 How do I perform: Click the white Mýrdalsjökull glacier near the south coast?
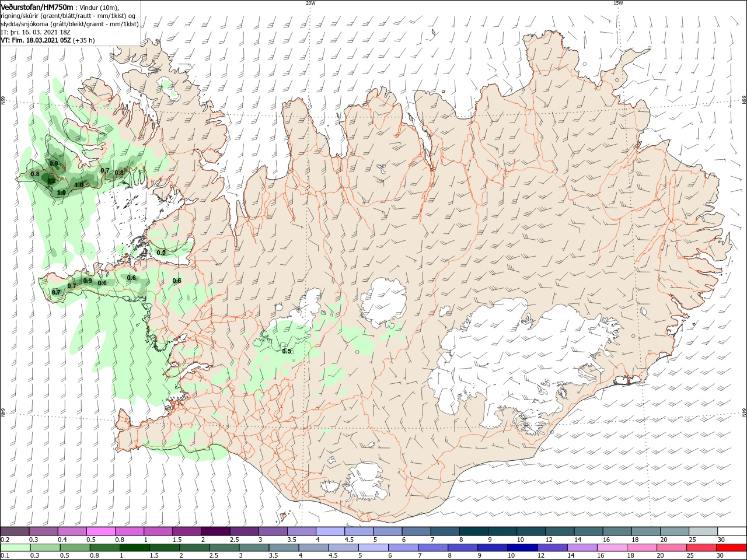coord(365,481)
